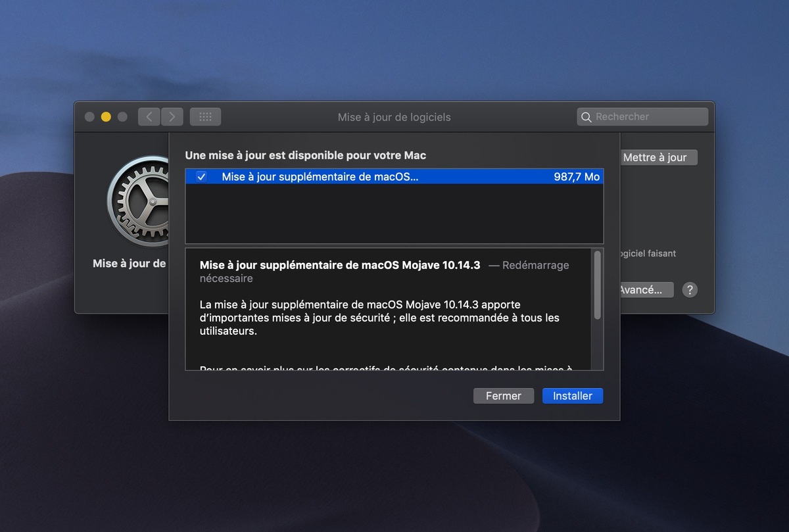Click the yellow minimize window button
Screen dimensions: 789x532
106,117
